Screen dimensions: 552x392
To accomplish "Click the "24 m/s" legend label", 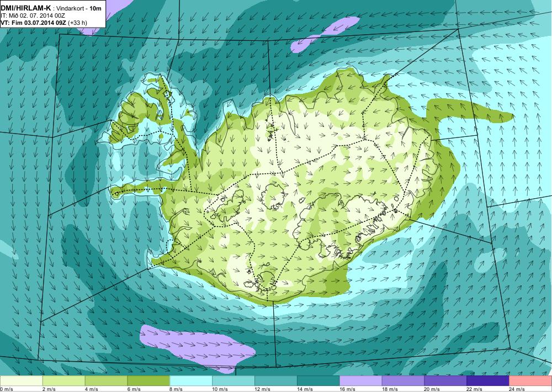I will pyautogui.click(x=518, y=389).
